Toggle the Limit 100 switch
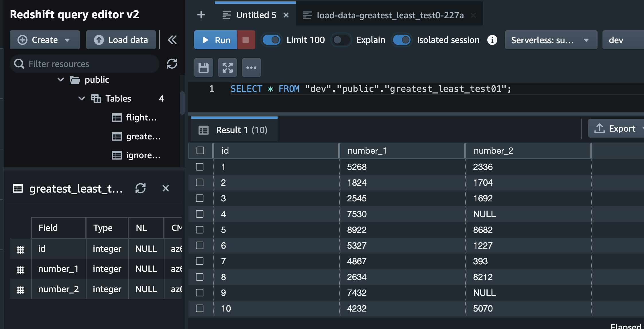 click(271, 40)
